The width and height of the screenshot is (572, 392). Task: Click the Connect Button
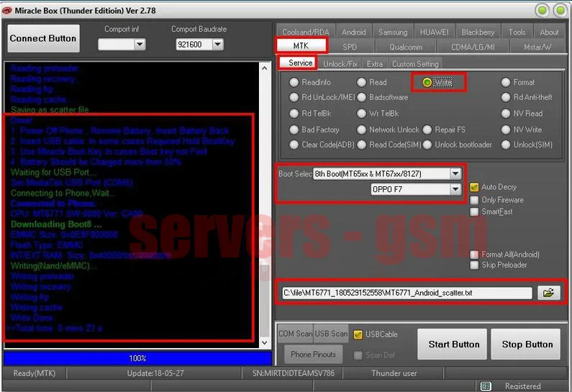(x=43, y=38)
